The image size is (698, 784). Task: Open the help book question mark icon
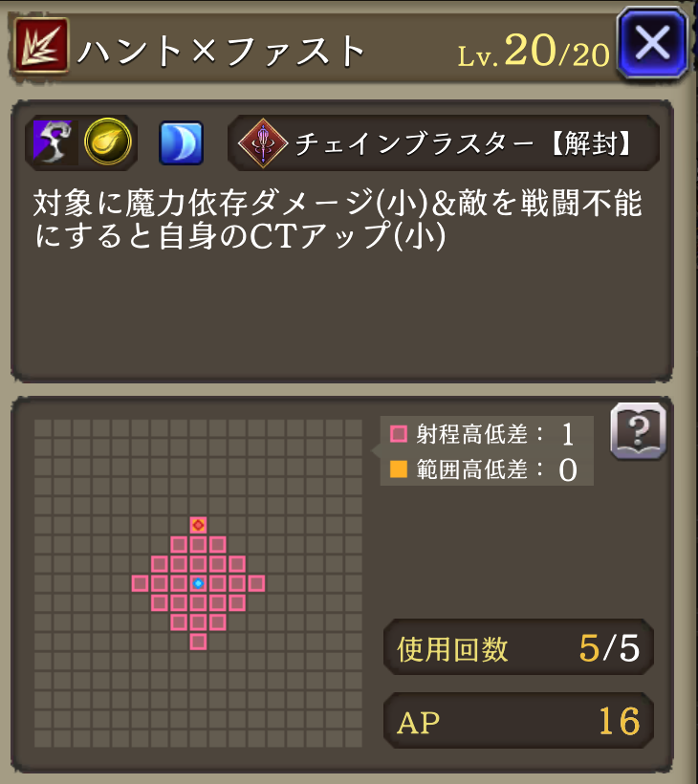pos(639,431)
